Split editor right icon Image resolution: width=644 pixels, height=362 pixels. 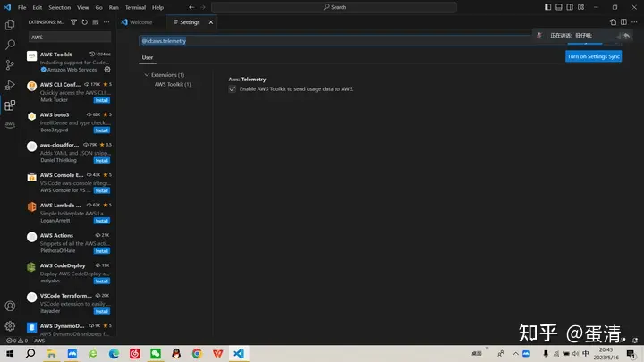click(623, 22)
